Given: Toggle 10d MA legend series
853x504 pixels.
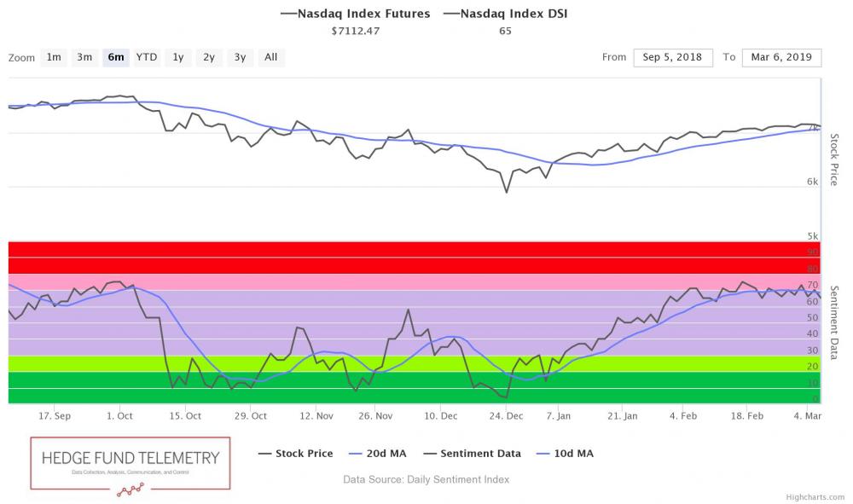Looking at the screenshot, I should [565, 454].
